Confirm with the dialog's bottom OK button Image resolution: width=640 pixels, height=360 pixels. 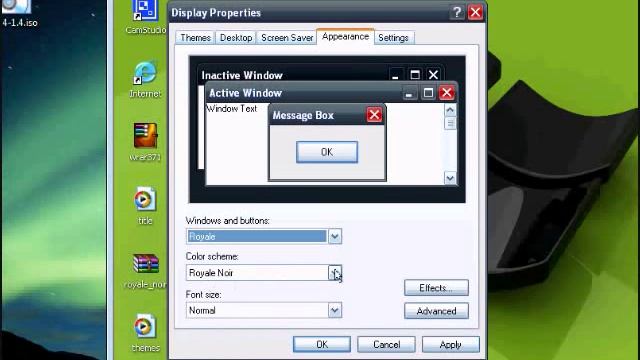coord(322,344)
